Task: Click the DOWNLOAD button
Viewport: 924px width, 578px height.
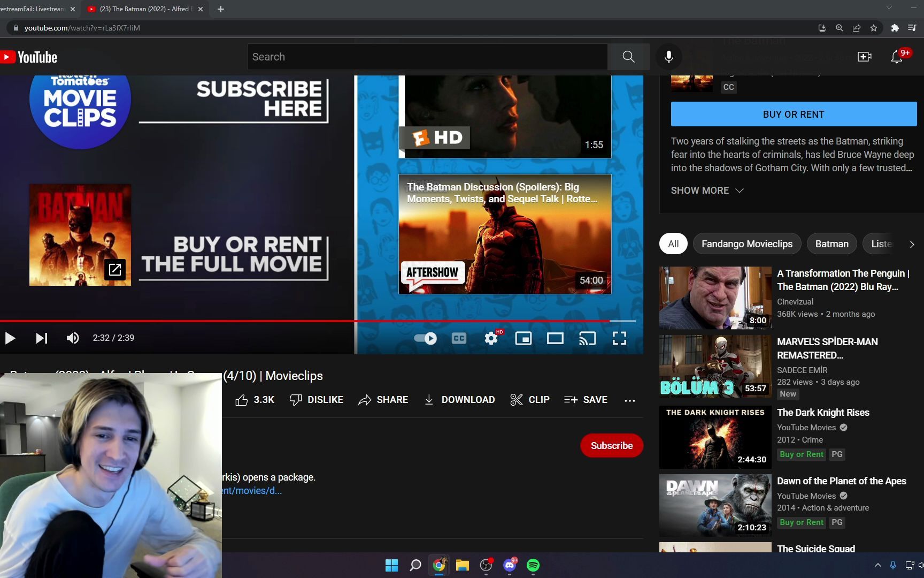Action: [459, 400]
